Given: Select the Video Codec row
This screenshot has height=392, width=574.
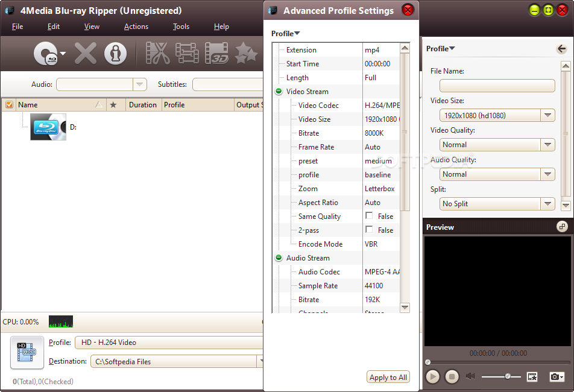Looking at the screenshot, I should click(336, 106).
